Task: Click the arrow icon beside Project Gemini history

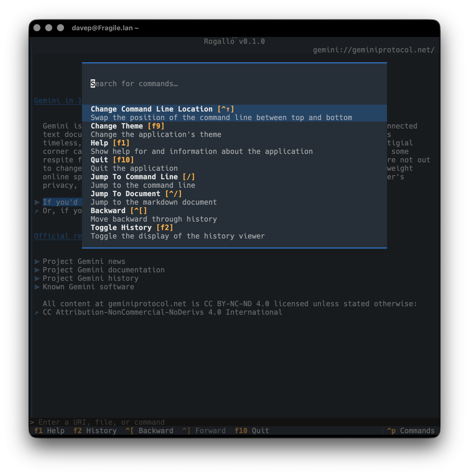Action: click(37, 279)
